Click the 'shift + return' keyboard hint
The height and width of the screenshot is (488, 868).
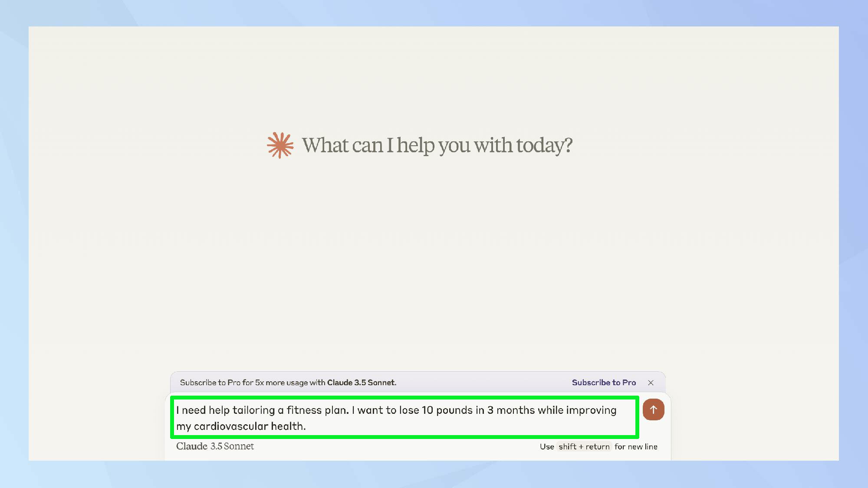click(584, 447)
